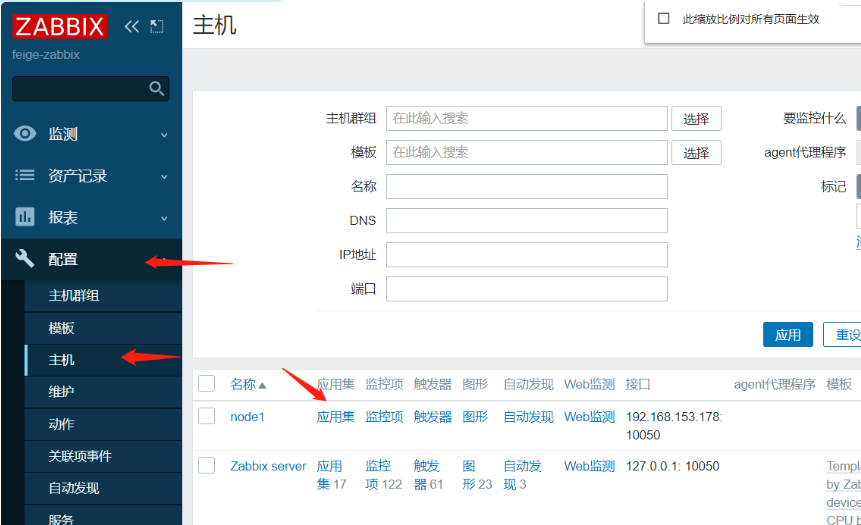Click the search magnifier icon
The width and height of the screenshot is (861, 525).
156,89
